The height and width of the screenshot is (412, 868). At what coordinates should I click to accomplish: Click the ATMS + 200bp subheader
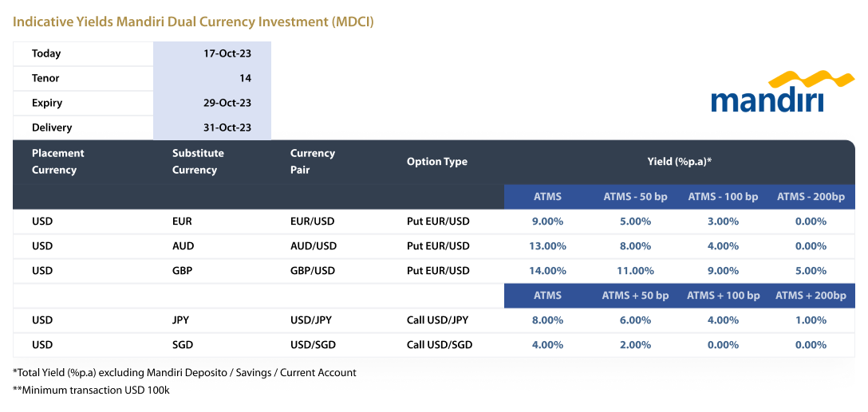coord(811,296)
